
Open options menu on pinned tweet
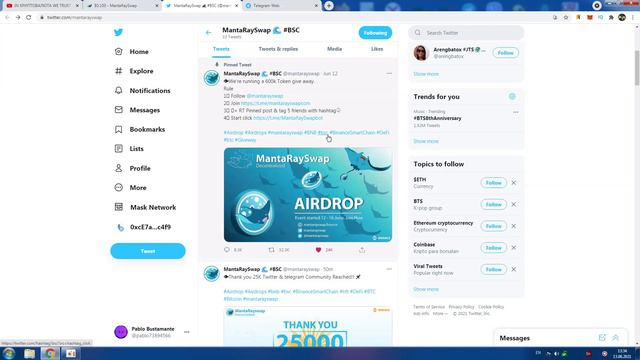389,73
